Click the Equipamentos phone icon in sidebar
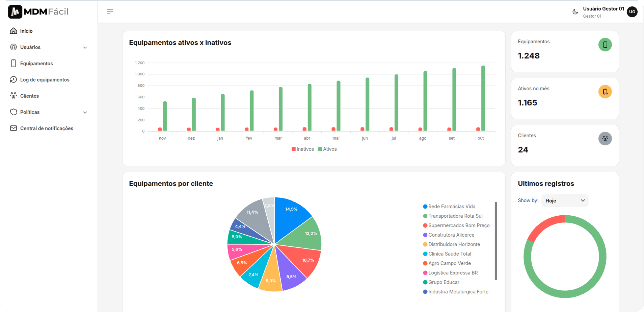 coord(14,63)
